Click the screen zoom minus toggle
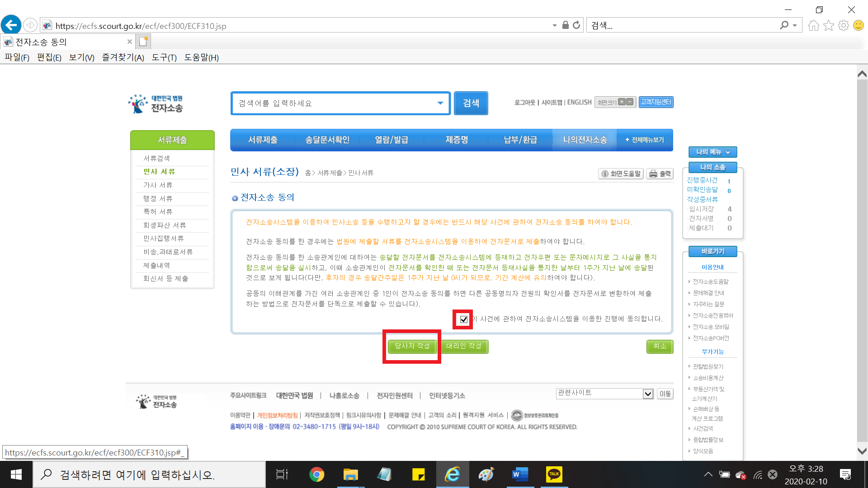This screenshot has height=488, width=868. [x=630, y=102]
